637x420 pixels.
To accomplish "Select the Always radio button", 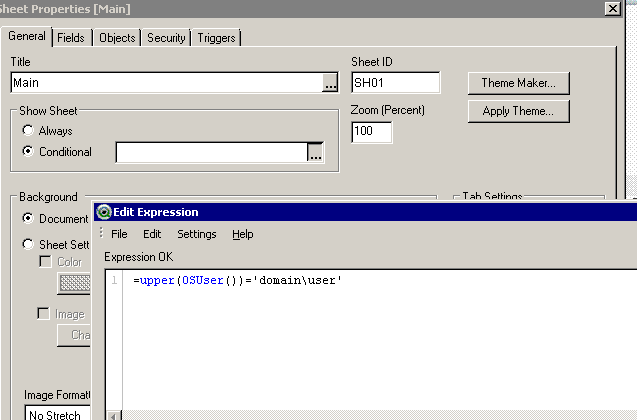I will [x=28, y=130].
